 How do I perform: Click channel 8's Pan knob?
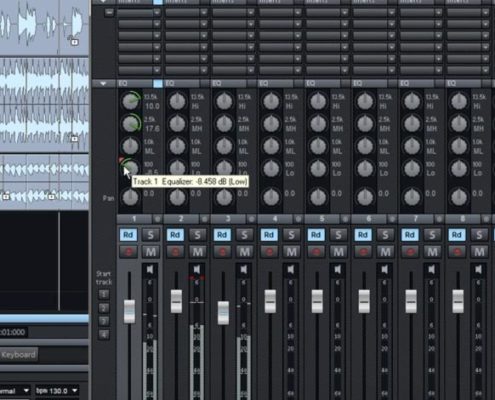point(459,197)
